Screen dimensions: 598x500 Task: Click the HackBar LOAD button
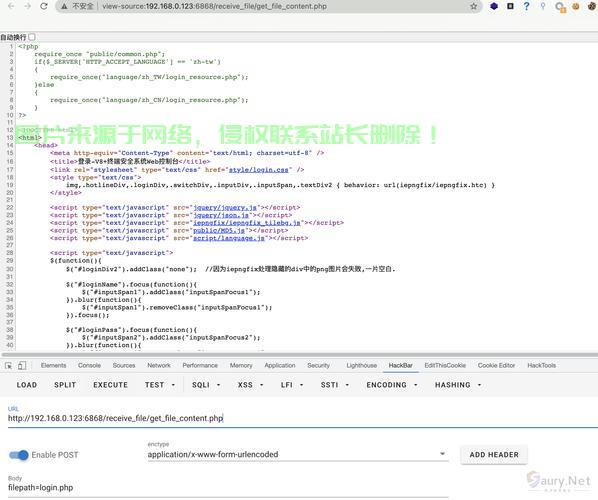(x=27, y=385)
